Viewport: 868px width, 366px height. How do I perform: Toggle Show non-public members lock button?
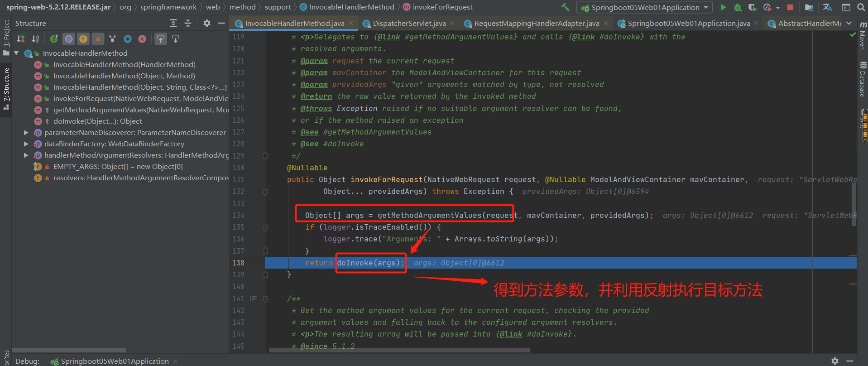point(98,39)
